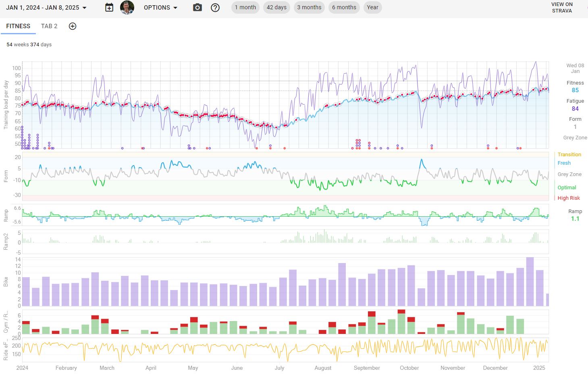Screen dimensions: 588x377
Task: Select the 1 month range
Action: point(245,7)
